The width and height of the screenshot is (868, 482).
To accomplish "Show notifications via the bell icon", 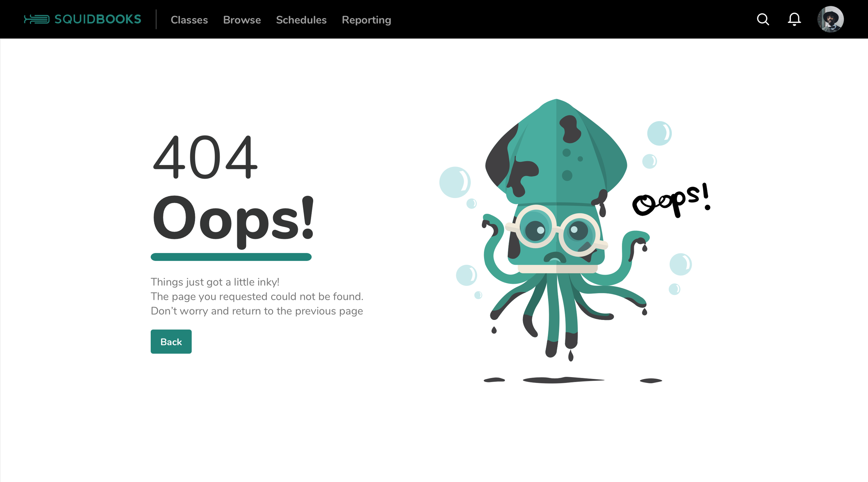I will (x=794, y=19).
